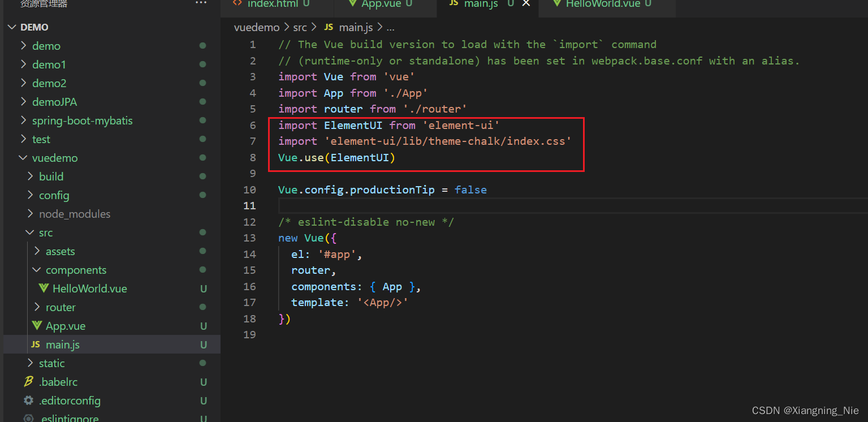Click the Vue icon on App.vue tab
This screenshot has height=422, width=868.
[352, 3]
